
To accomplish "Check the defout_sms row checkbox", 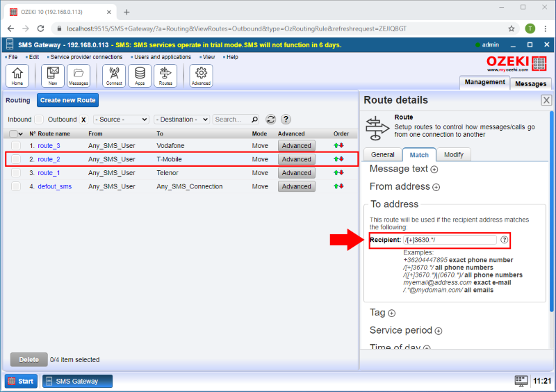I will coord(15,186).
